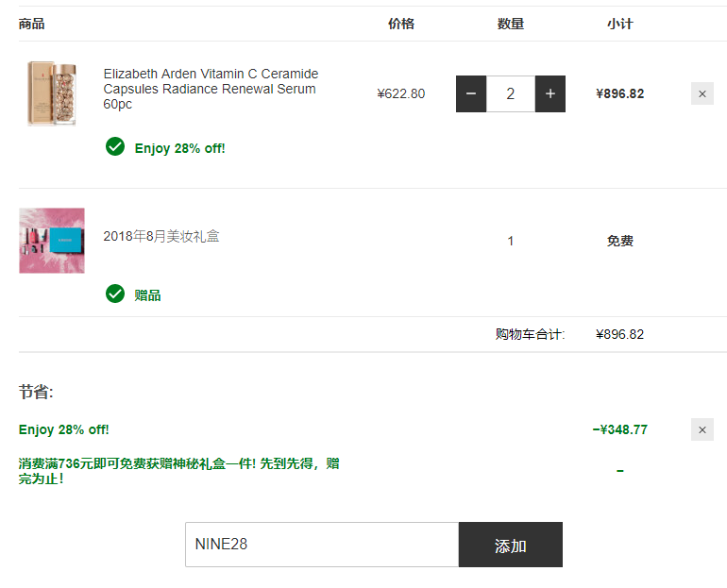Click the green checkmark next to 赠品
The height and width of the screenshot is (588, 727).
coord(115,294)
